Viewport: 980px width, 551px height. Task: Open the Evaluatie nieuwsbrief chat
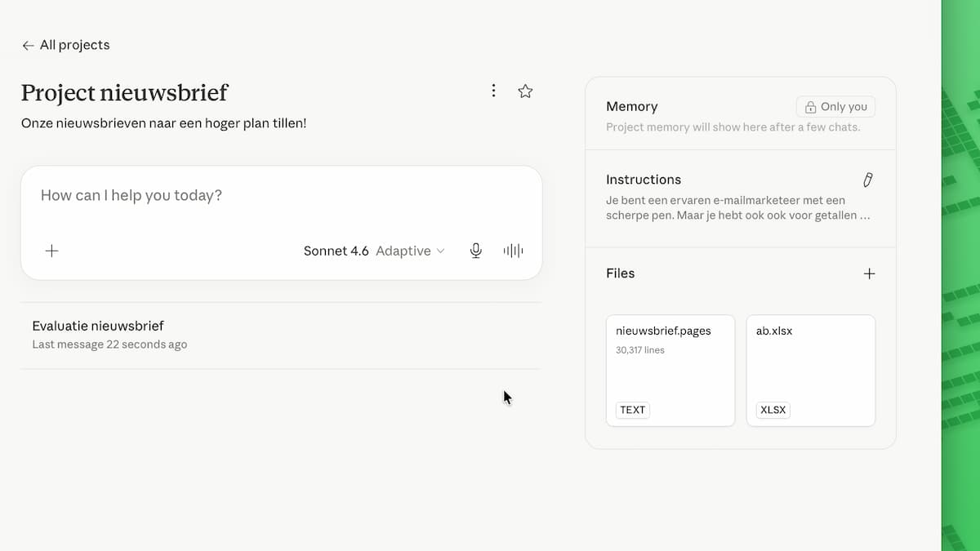coord(281,335)
